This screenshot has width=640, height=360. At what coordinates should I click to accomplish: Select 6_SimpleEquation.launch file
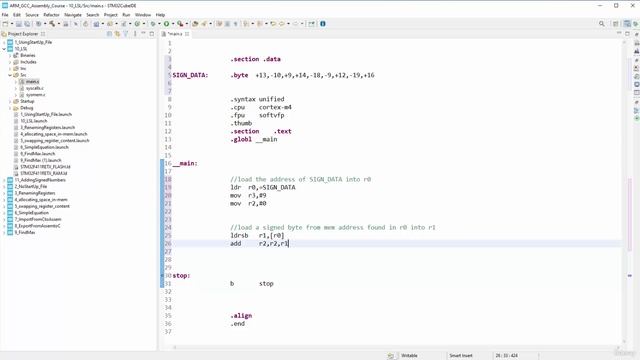pyautogui.click(x=44, y=147)
